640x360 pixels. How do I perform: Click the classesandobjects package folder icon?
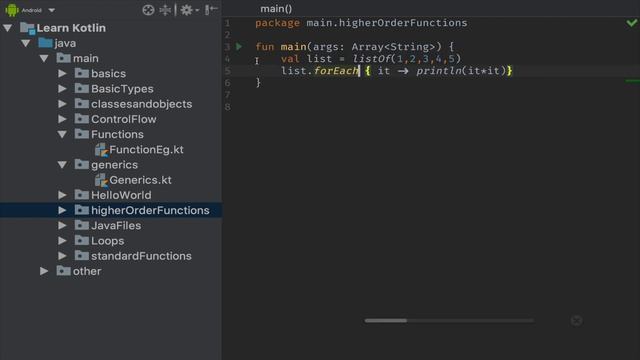point(82,104)
